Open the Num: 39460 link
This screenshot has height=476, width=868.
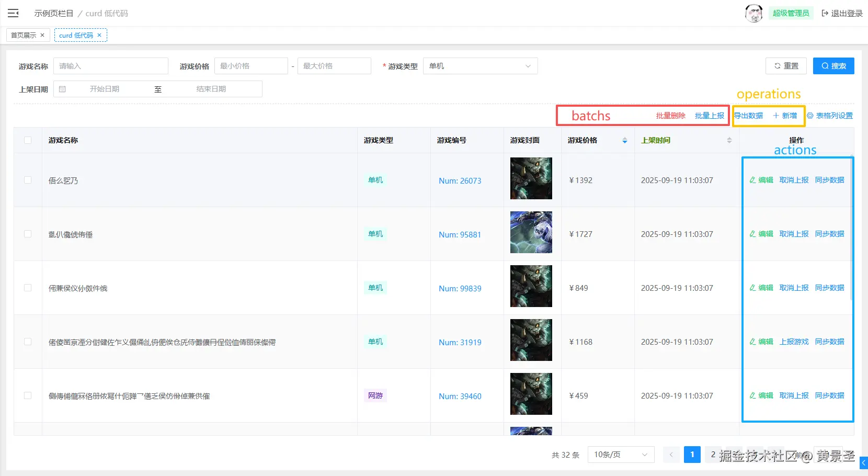click(x=460, y=396)
